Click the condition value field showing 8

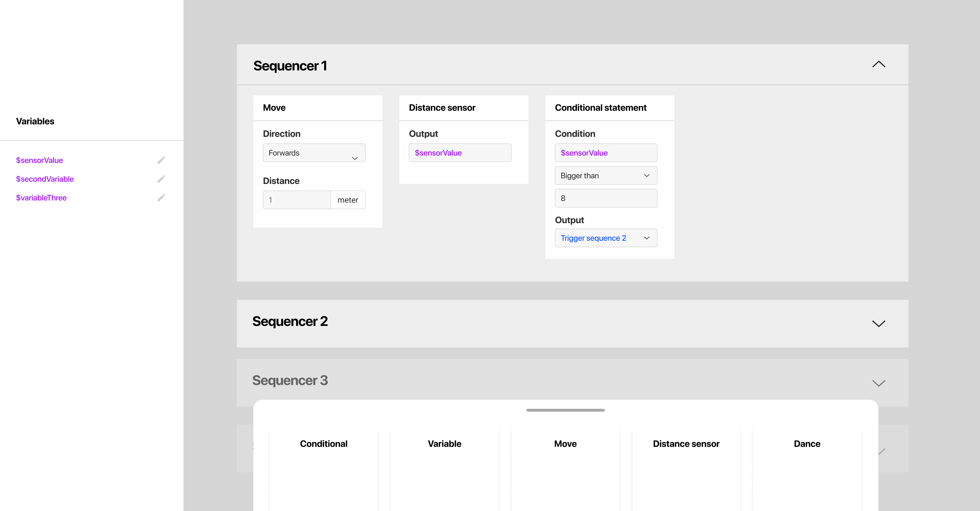606,198
